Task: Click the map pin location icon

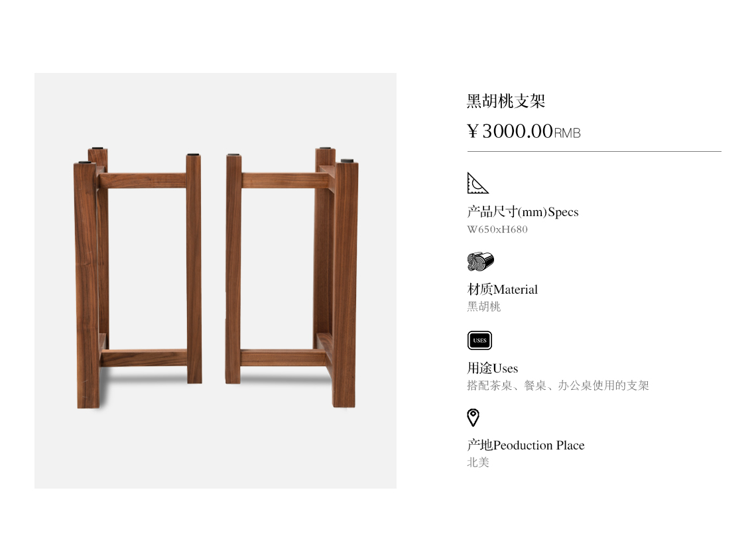Action: click(x=473, y=418)
